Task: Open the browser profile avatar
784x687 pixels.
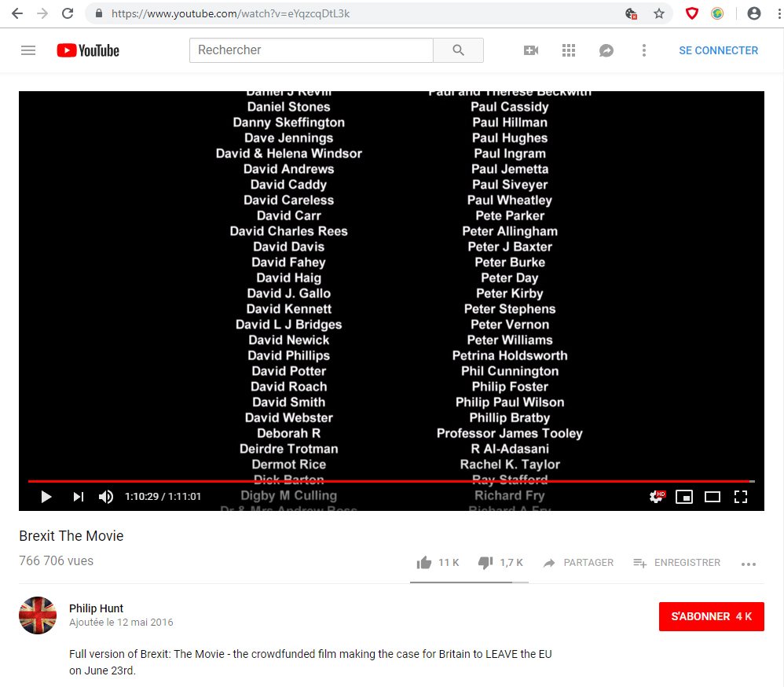Action: click(x=754, y=13)
